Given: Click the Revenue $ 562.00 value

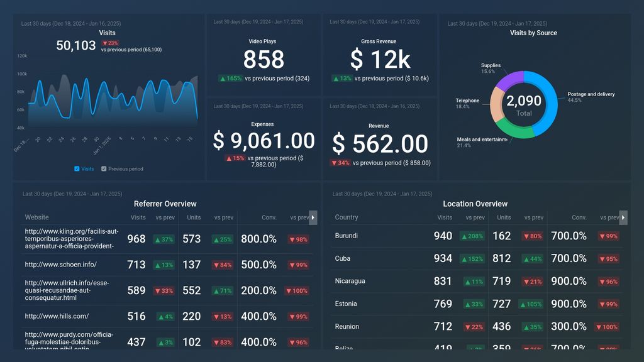Looking at the screenshot, I should pos(380,144).
